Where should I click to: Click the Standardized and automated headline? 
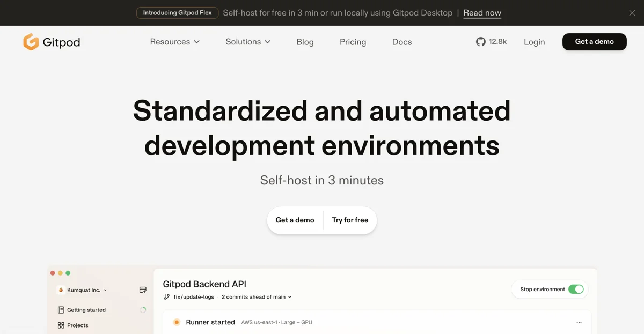click(x=322, y=110)
